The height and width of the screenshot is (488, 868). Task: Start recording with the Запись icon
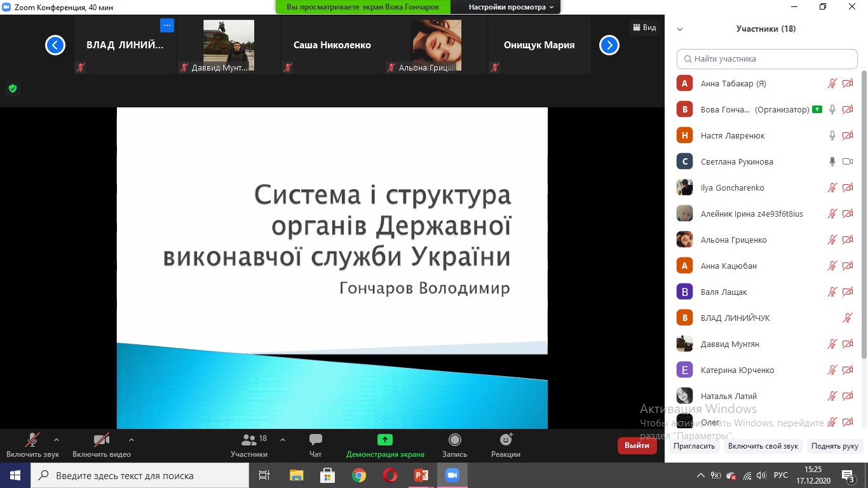(454, 440)
